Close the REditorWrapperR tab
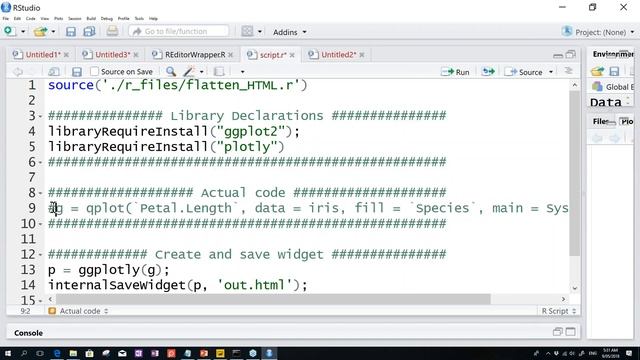Screen dimensions: 640x360 [x=231, y=55]
